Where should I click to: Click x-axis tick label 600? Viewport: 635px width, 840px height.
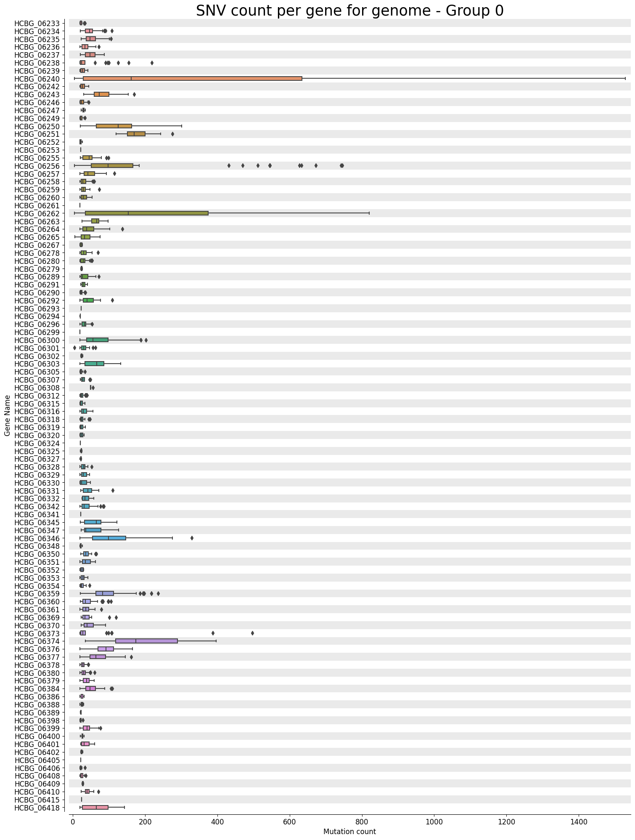tap(290, 821)
